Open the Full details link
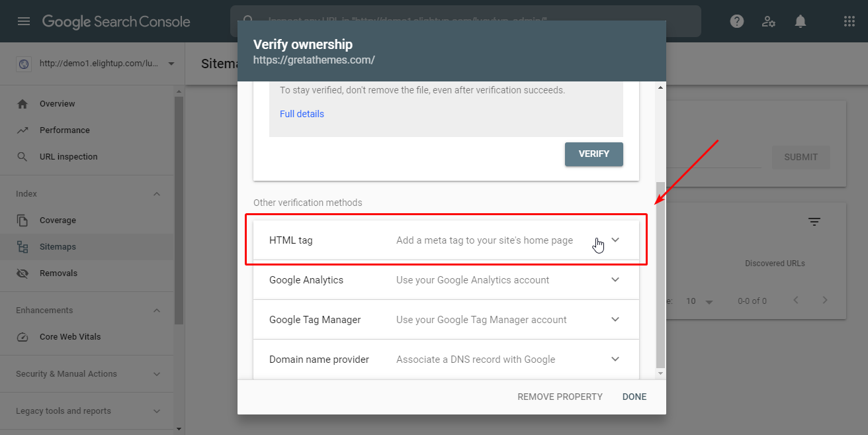The height and width of the screenshot is (435, 868). [302, 114]
